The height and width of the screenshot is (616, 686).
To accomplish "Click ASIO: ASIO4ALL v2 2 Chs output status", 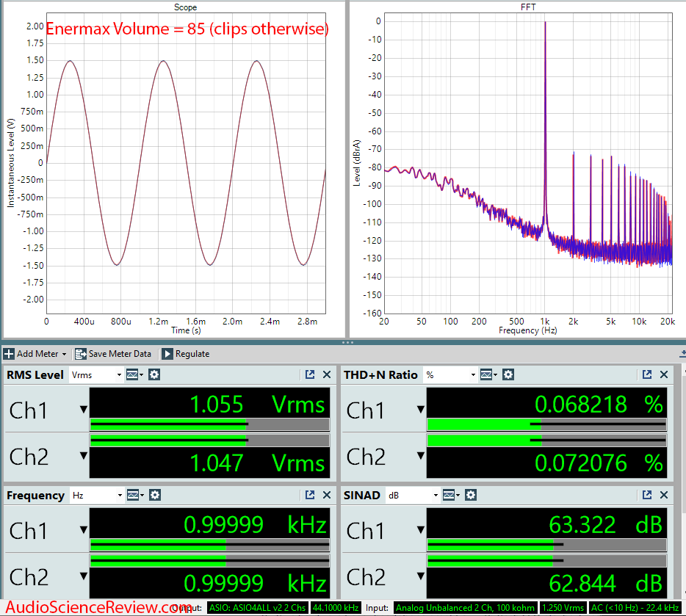I will (x=257, y=608).
